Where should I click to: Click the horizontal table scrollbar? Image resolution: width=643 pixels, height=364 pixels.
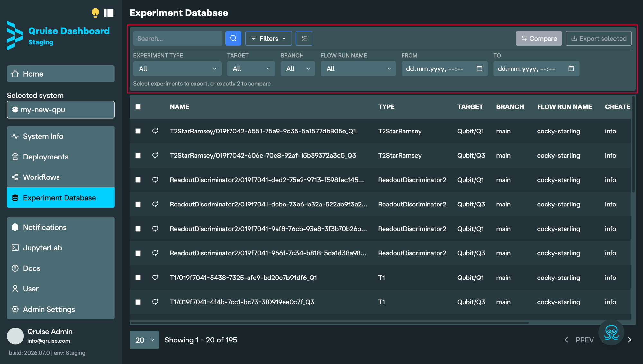coord(330,323)
